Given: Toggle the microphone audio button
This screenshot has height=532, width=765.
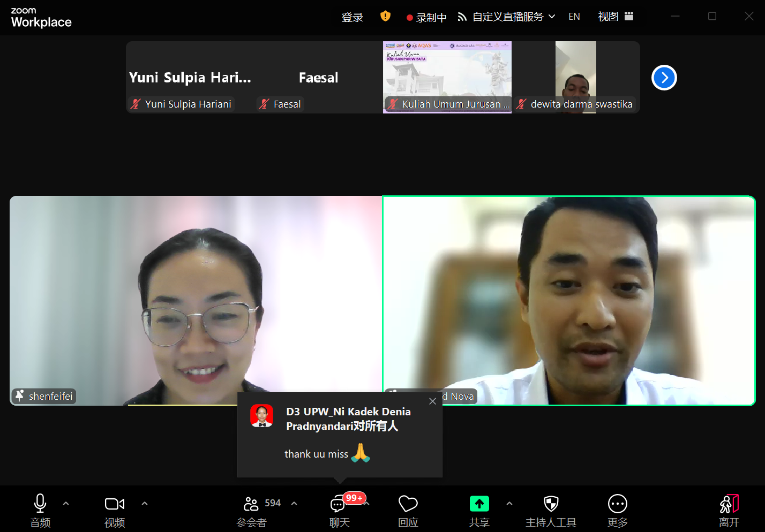Looking at the screenshot, I should tap(40, 504).
